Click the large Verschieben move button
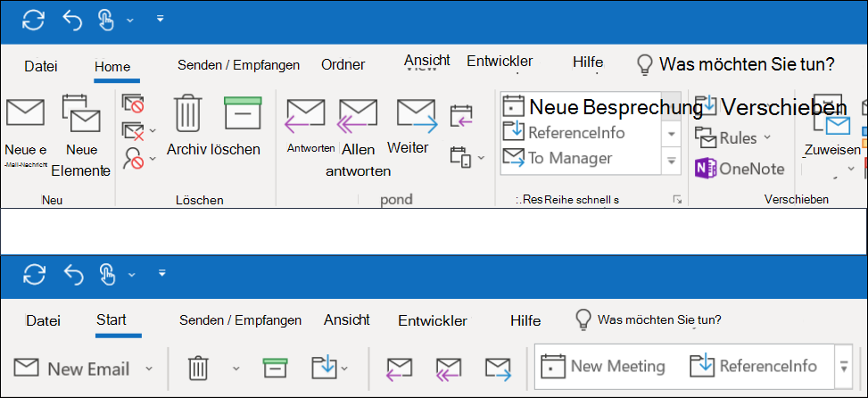The image size is (868, 398). pos(771,106)
